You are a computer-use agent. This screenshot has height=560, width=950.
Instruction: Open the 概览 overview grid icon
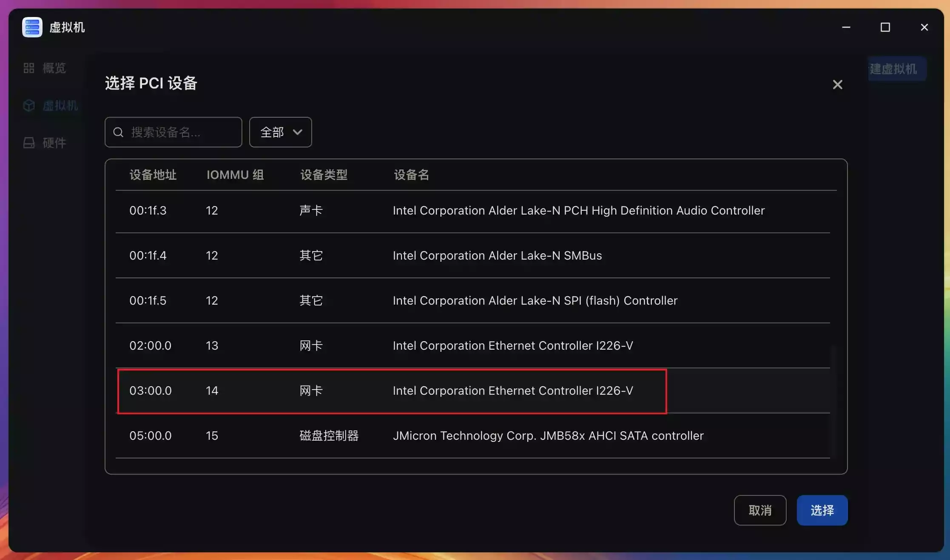point(29,68)
